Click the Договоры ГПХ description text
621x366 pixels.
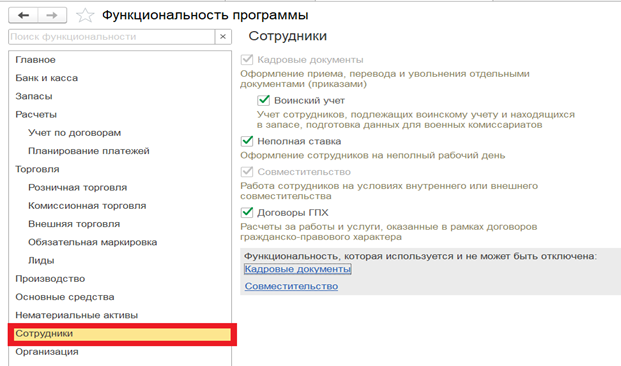pyautogui.click(x=389, y=232)
